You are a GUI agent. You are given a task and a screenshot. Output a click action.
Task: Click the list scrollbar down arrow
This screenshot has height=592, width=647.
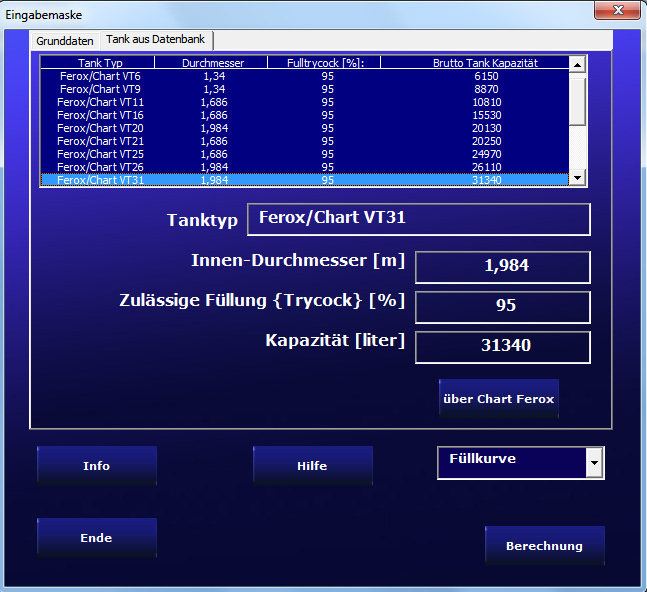tap(577, 178)
